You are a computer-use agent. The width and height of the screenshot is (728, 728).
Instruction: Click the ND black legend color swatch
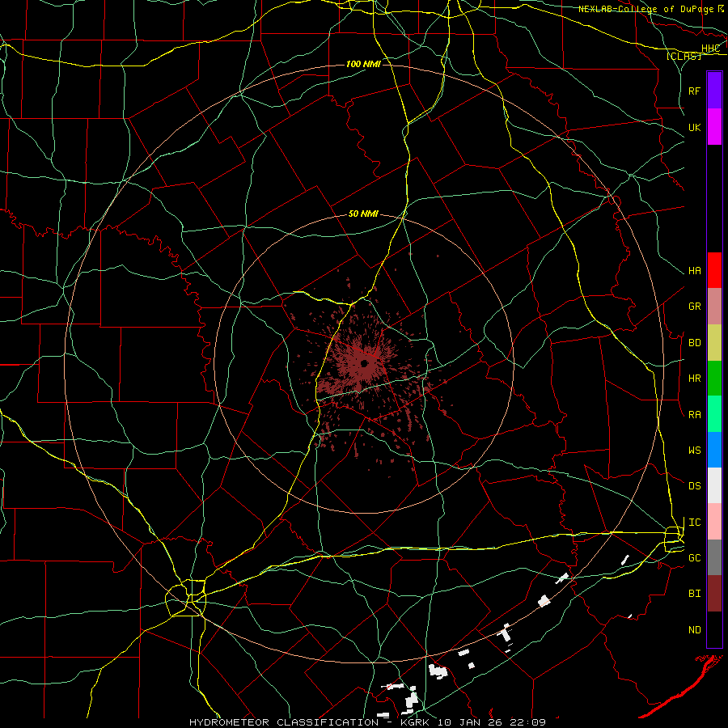click(714, 629)
